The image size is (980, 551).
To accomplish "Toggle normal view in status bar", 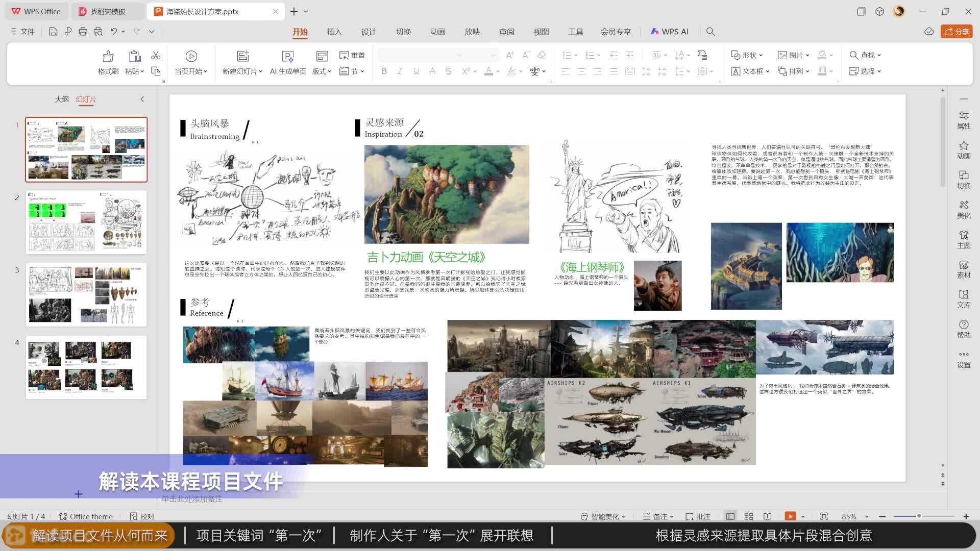I will tap(730, 516).
